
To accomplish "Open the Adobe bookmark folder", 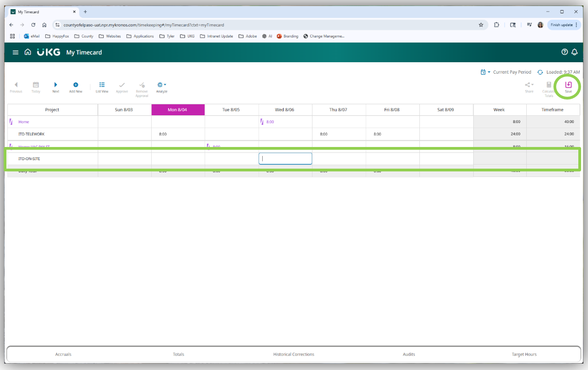I will 248,36.
